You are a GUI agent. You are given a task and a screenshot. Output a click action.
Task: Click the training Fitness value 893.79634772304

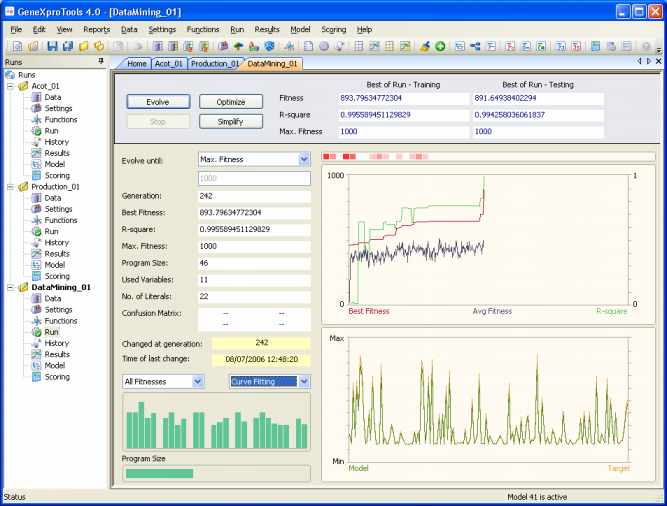coord(404,98)
